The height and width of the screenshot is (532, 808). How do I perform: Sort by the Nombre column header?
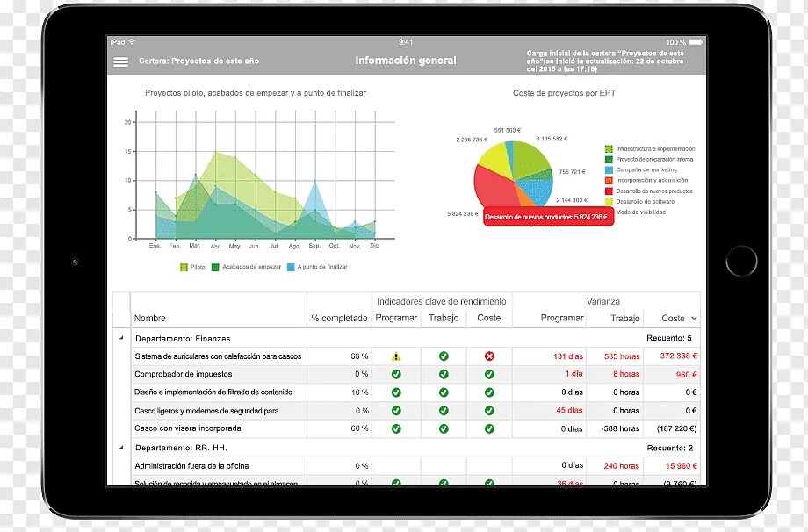[x=150, y=319]
